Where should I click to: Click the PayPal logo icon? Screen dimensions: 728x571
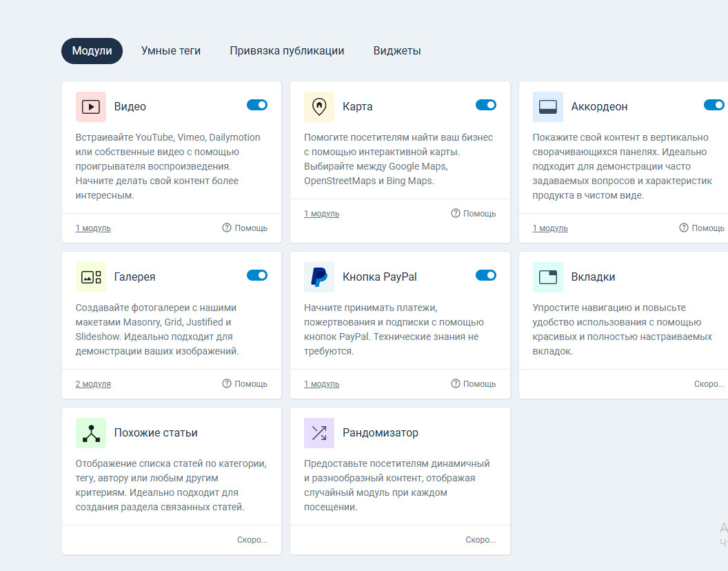319,277
